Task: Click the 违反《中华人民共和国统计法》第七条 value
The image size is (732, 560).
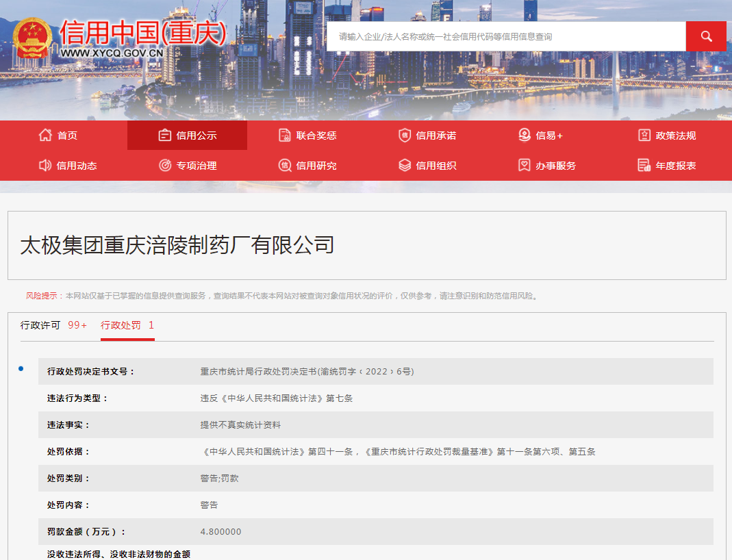Action: pyautogui.click(x=277, y=398)
